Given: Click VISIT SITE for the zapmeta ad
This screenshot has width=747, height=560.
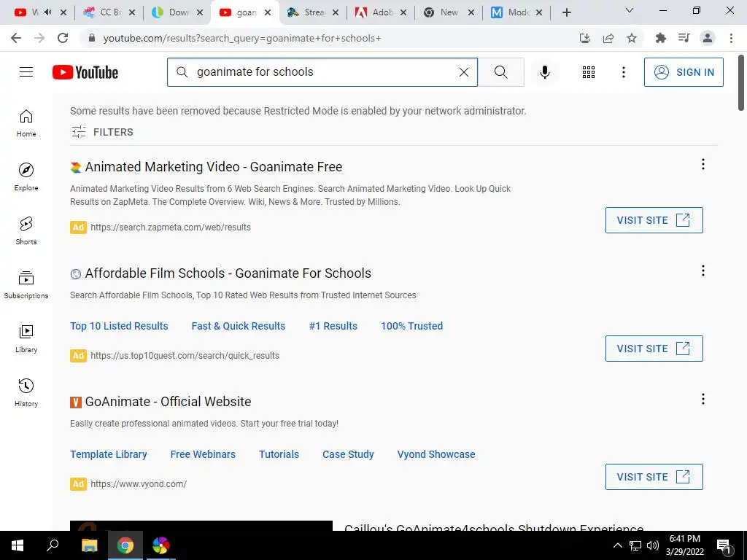Looking at the screenshot, I should (x=654, y=220).
